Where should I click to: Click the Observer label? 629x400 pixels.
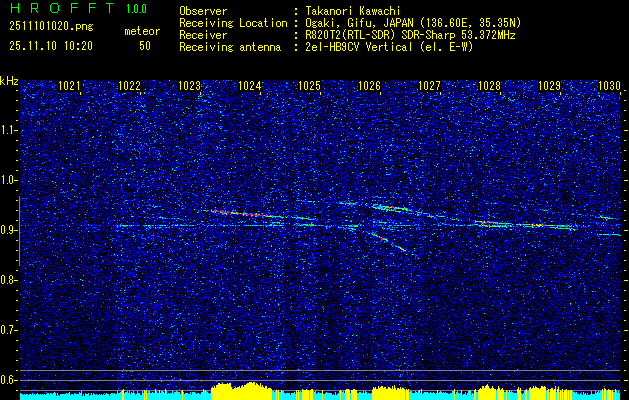pyautogui.click(x=203, y=11)
